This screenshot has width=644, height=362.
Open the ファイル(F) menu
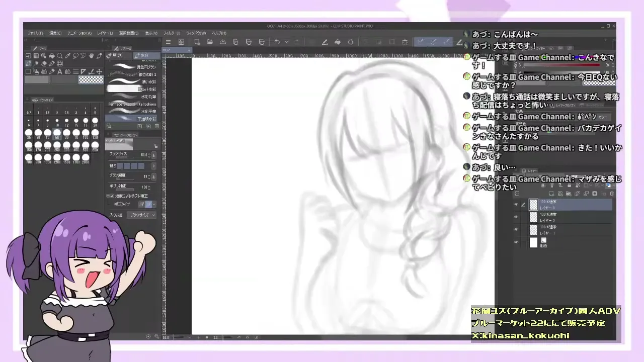[35, 33]
